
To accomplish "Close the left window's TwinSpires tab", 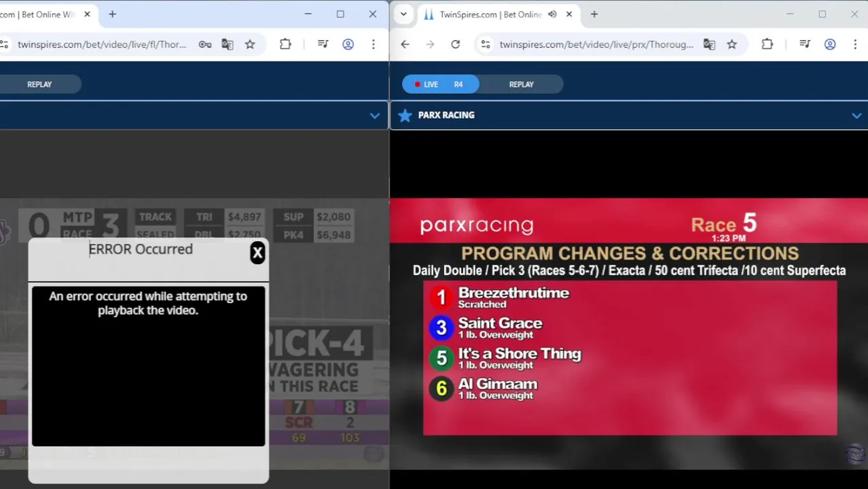I will (87, 14).
